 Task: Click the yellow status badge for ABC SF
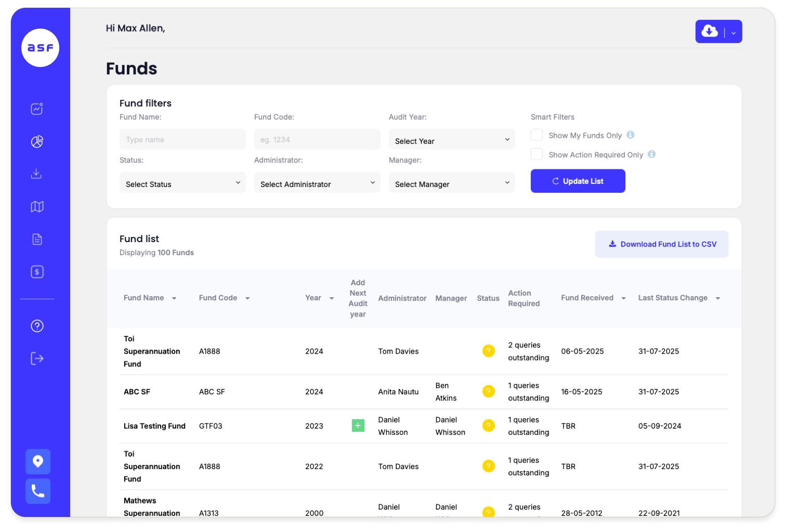click(x=488, y=392)
